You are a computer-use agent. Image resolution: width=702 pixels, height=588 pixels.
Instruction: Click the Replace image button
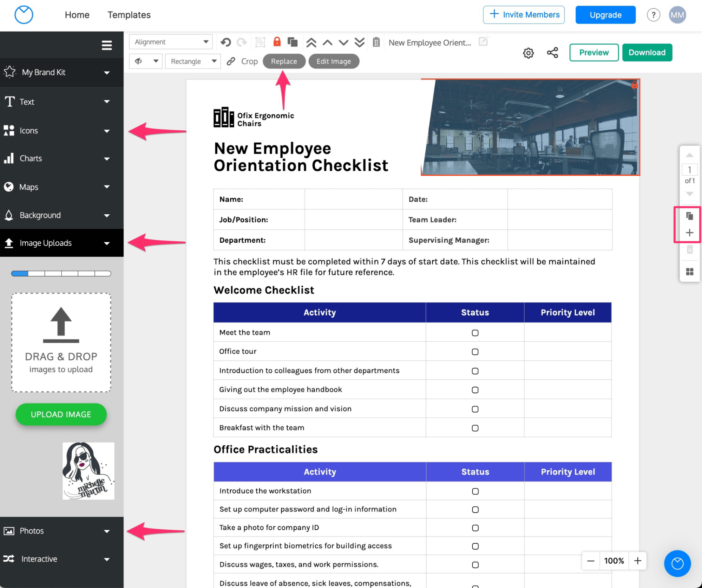coord(283,61)
